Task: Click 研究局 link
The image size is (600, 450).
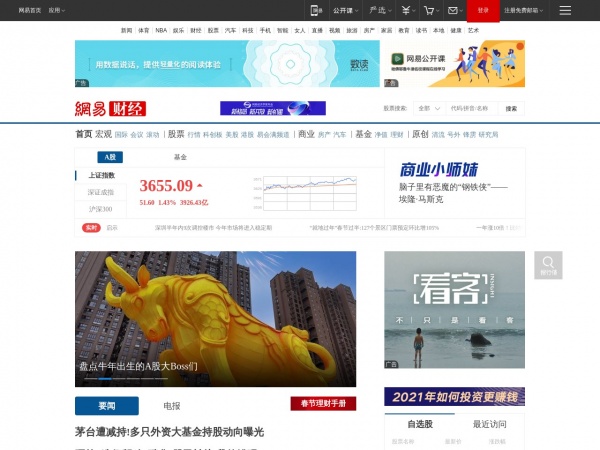Action: 488,135
